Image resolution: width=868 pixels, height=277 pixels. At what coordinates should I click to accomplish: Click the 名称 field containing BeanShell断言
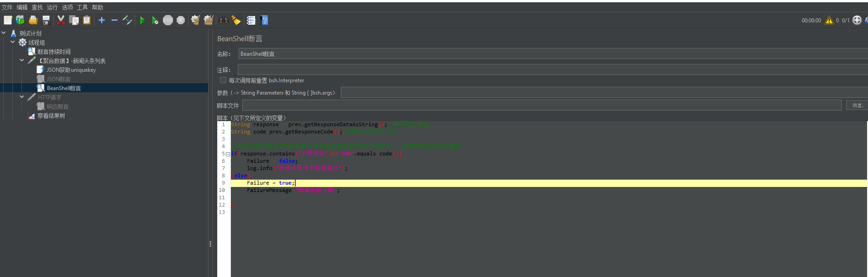pyautogui.click(x=553, y=54)
